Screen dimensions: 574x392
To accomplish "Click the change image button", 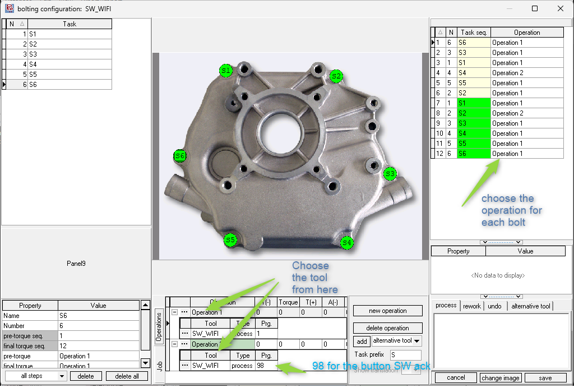I will pos(501,378).
